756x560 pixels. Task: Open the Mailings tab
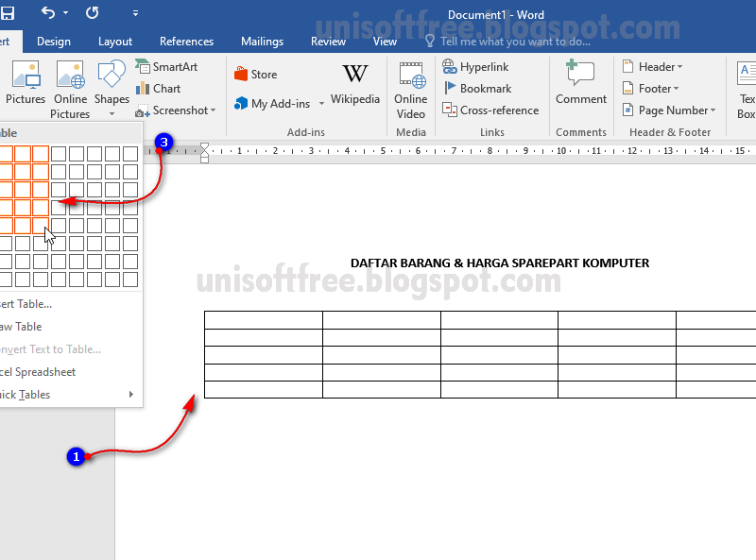[262, 42]
